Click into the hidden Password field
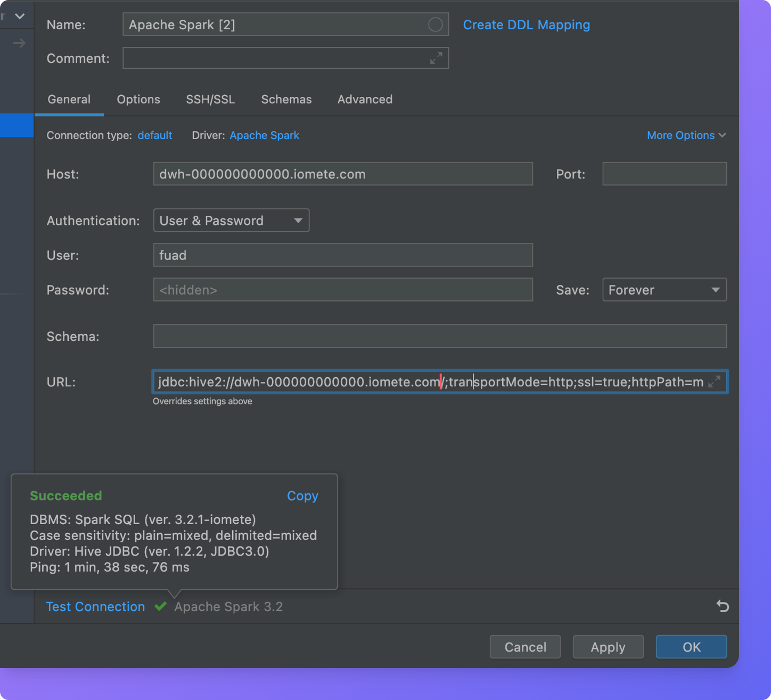This screenshot has height=700, width=771. pos(343,290)
